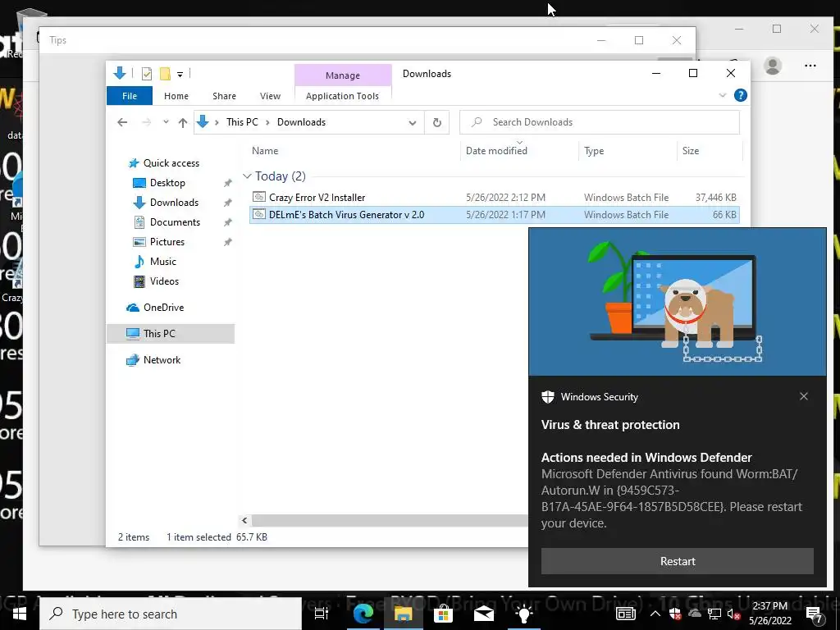840x630 pixels.
Task: Switch to the Share ribbon tab
Action: [224, 96]
